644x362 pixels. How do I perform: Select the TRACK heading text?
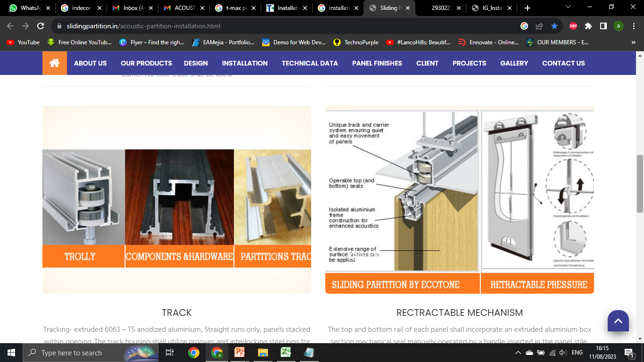coord(177,313)
